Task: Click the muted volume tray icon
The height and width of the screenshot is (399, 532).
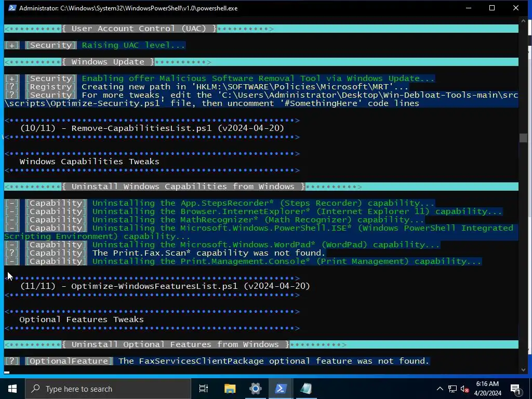Action: click(465, 389)
